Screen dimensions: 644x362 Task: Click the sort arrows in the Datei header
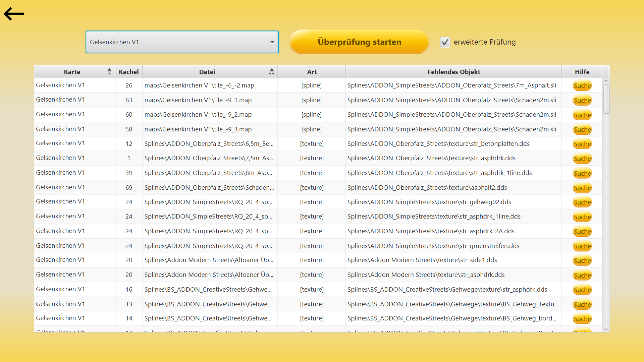click(x=271, y=71)
